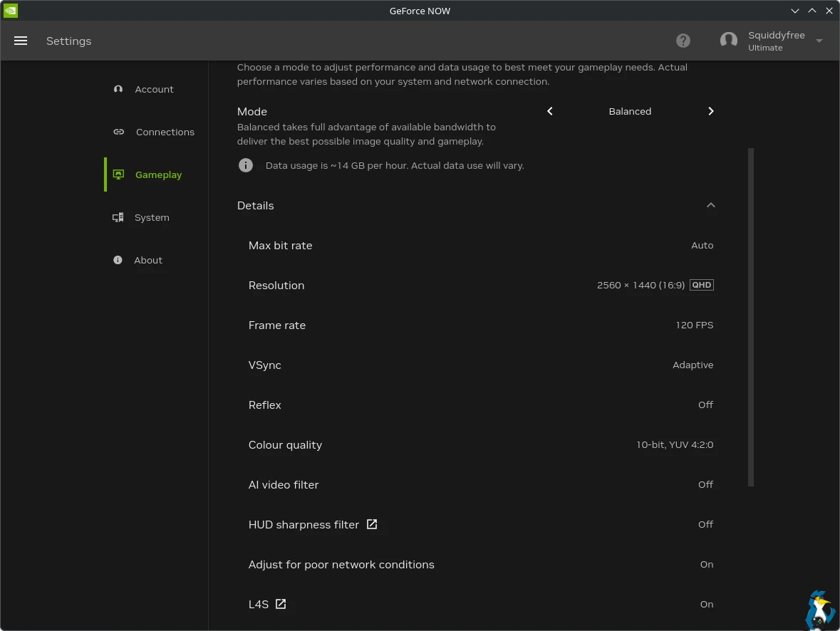840x631 pixels.
Task: Click the right arrow next to Balanced mode
Action: coord(710,111)
